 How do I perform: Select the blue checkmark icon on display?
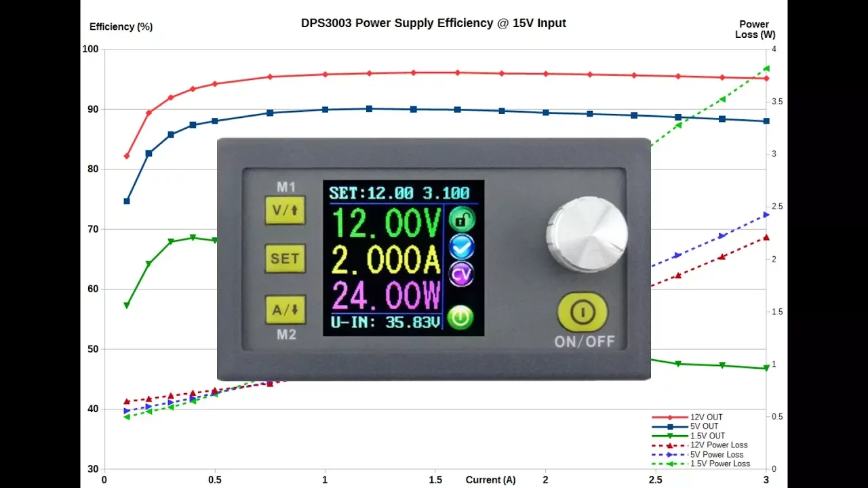[x=462, y=247]
